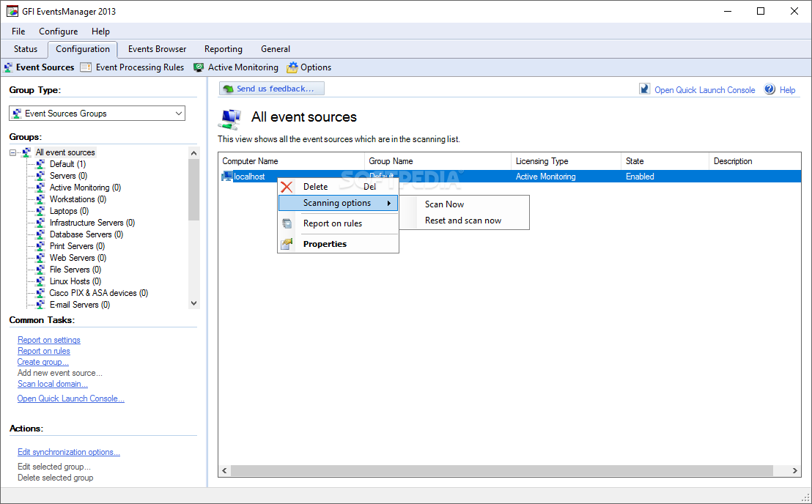The image size is (812, 504).
Task: Open the Configure menu
Action: pos(58,31)
